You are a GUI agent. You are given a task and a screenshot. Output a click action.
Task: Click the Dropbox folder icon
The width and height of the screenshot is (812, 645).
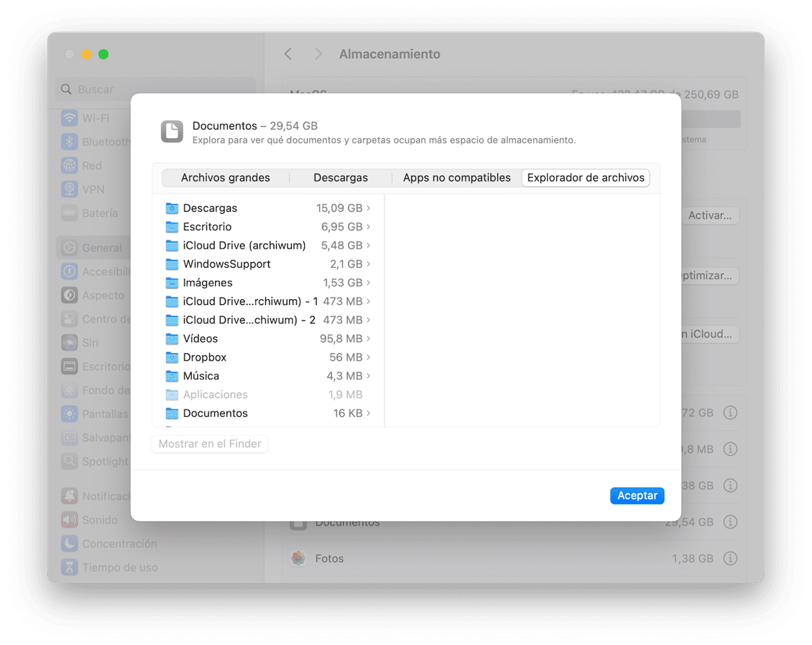pyautogui.click(x=172, y=357)
